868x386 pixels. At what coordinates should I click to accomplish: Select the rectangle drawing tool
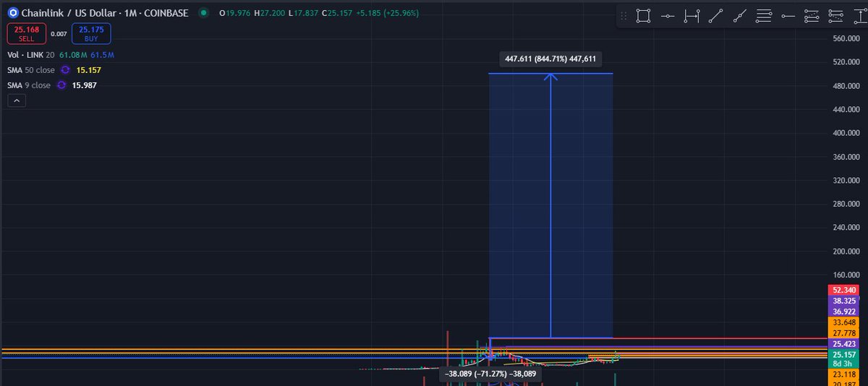tap(643, 16)
